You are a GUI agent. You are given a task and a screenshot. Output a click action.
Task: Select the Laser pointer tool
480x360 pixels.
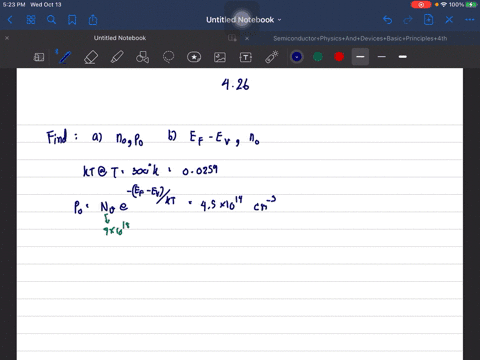click(x=272, y=57)
